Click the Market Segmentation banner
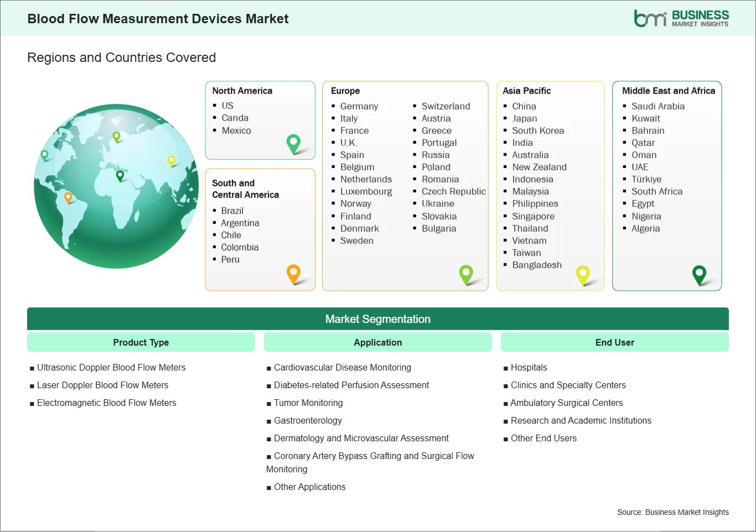 377,319
